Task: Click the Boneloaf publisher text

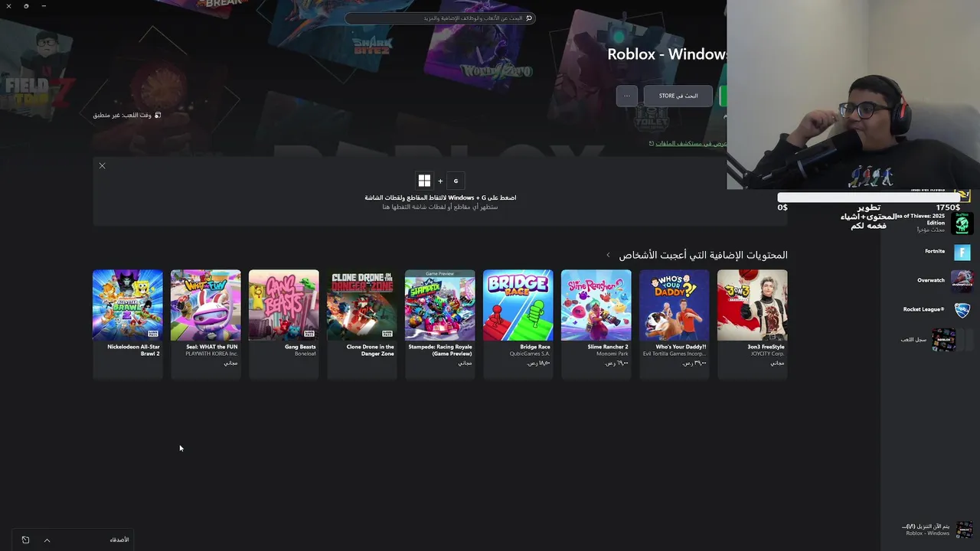Action: coord(305,354)
